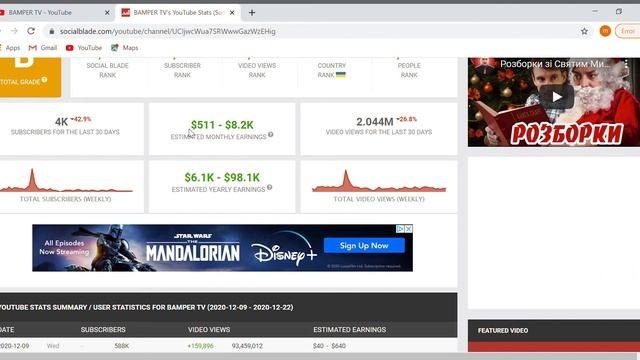Open the Gmail bookmark
640x360 pixels.
(43, 48)
